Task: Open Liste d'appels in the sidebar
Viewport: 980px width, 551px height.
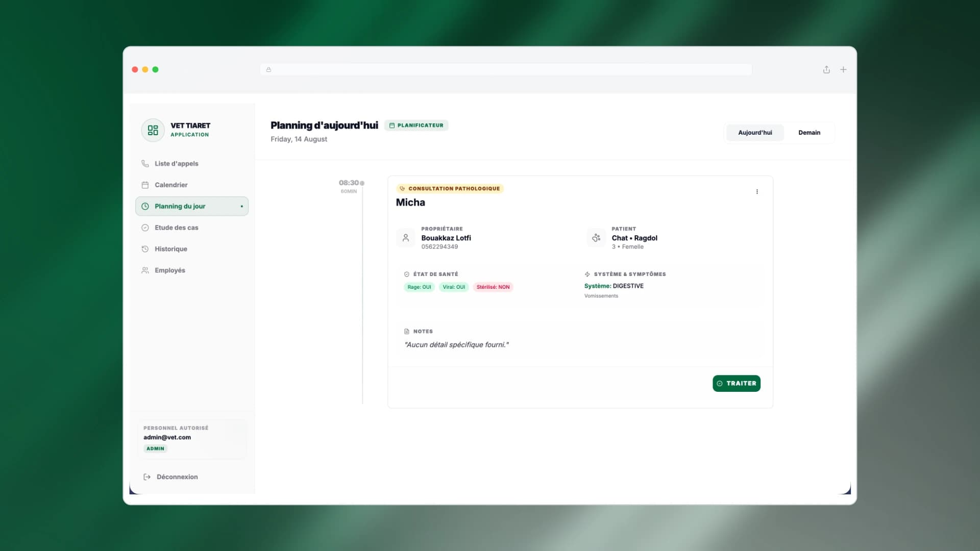Action: point(192,164)
